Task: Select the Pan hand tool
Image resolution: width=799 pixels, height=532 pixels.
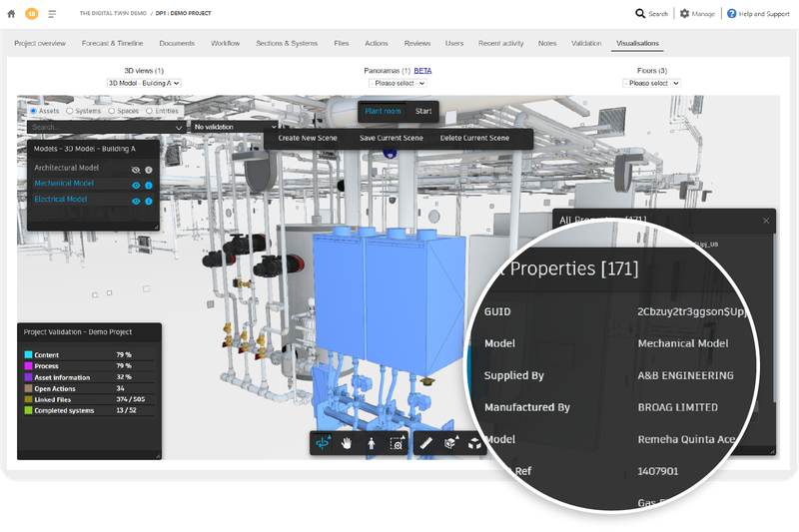Action: coord(347,443)
